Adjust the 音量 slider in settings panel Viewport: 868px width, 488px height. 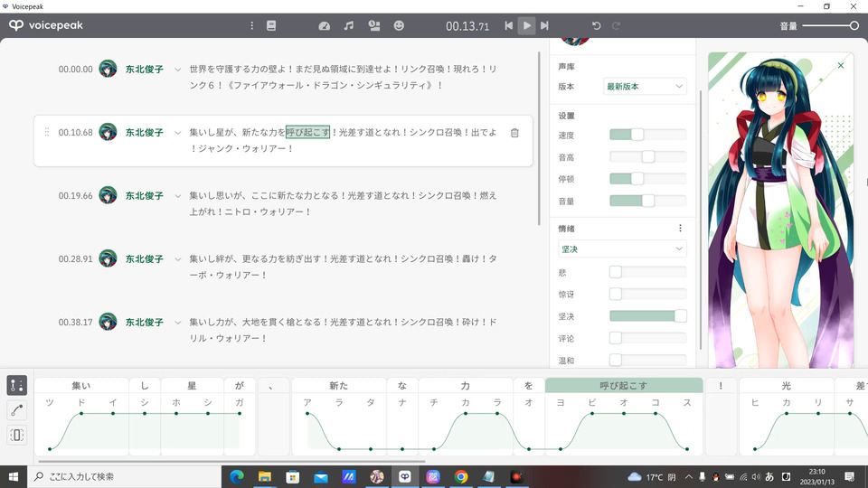(647, 201)
